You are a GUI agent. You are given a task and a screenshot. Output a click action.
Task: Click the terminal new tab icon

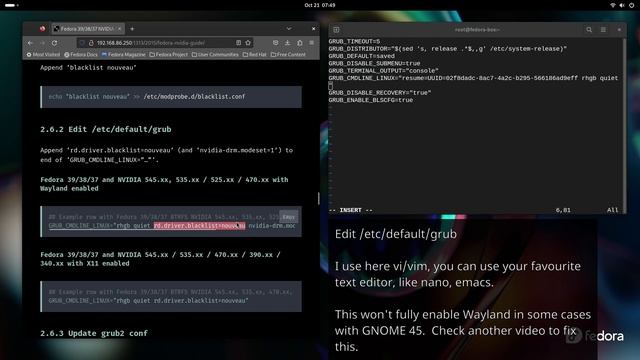tap(336, 30)
